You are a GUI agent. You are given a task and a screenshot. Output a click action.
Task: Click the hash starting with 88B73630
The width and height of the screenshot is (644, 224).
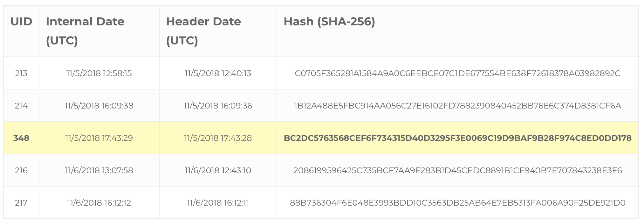tap(458, 203)
